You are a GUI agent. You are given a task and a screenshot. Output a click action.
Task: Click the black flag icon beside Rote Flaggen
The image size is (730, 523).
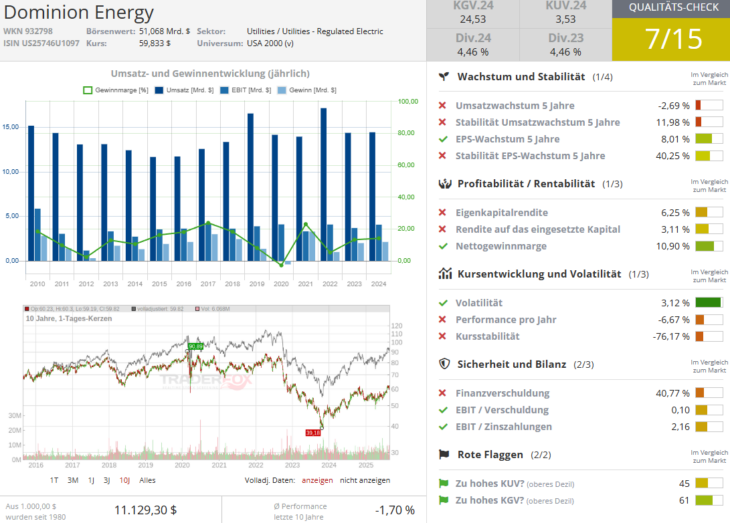444,455
